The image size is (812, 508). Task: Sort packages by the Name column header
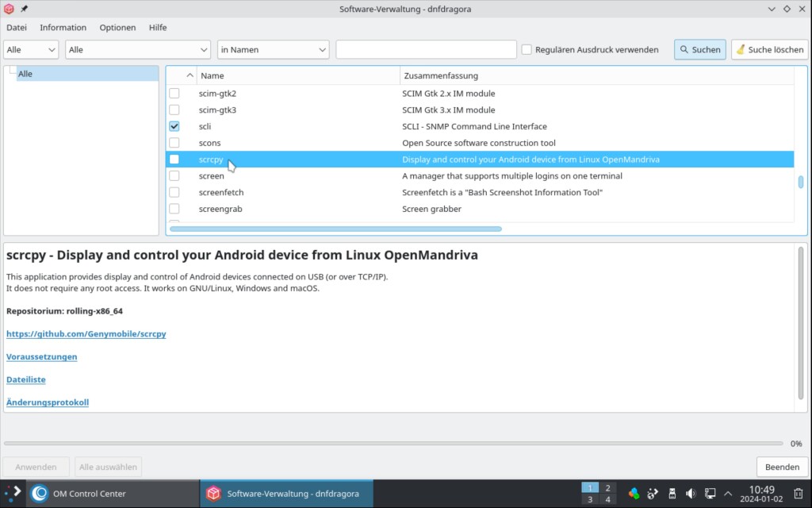298,75
